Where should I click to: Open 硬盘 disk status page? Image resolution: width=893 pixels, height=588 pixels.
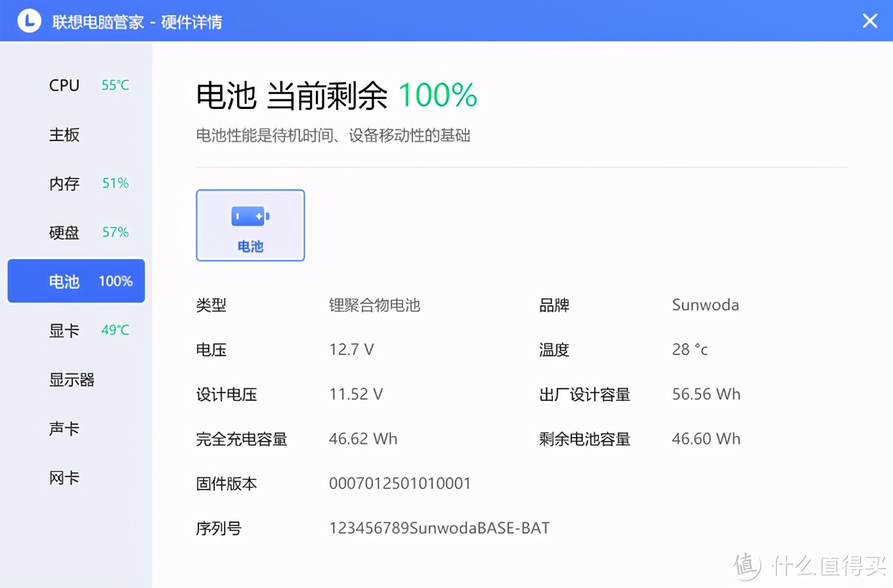click(x=64, y=232)
